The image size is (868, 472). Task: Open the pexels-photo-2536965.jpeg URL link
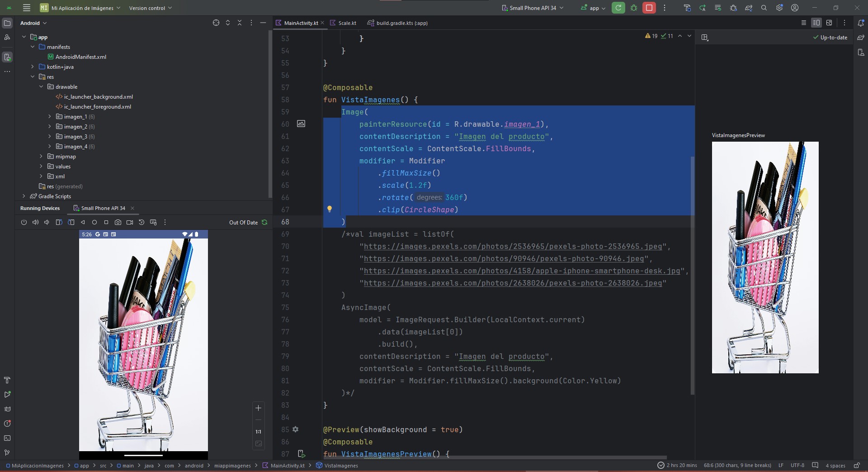[513, 247]
